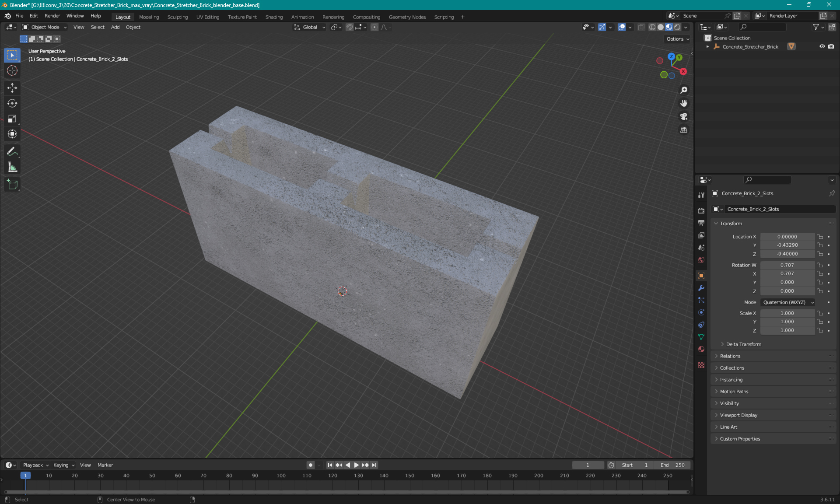Open the View Layer properties tab
The width and height of the screenshot is (840, 504).
(701, 235)
